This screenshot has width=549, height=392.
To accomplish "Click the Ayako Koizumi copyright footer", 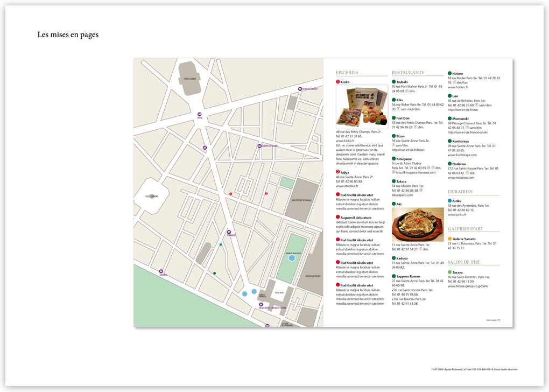I will (474, 369).
